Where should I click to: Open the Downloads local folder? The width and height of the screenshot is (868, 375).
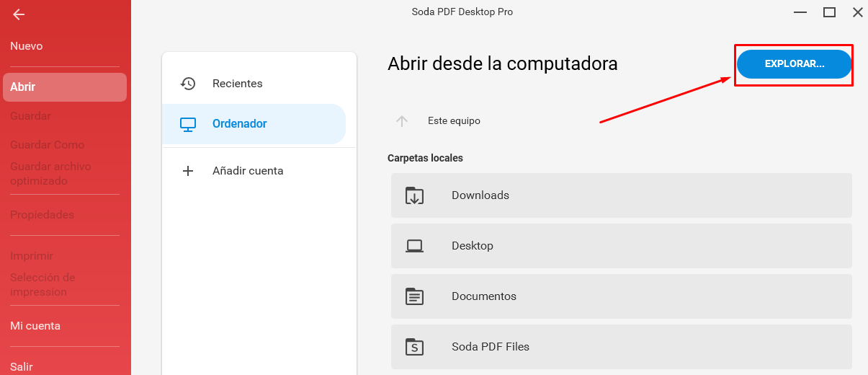click(622, 195)
